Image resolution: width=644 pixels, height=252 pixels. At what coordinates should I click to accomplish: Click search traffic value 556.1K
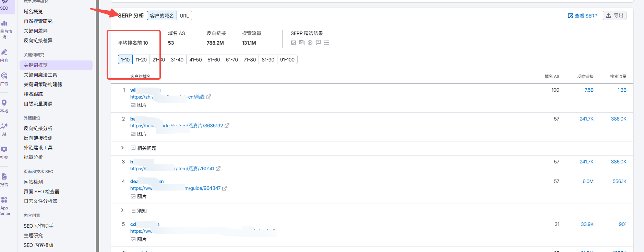619,181
